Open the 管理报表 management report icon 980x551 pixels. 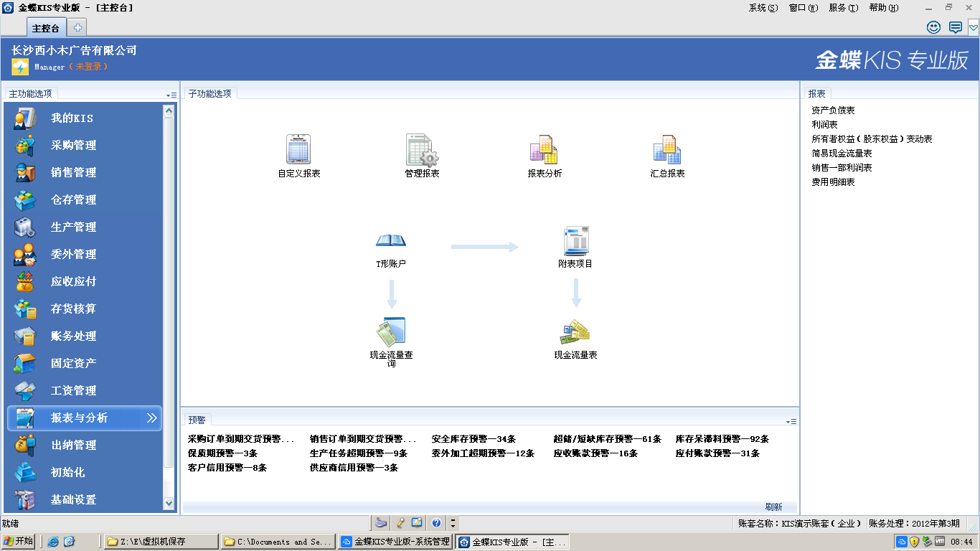(422, 150)
